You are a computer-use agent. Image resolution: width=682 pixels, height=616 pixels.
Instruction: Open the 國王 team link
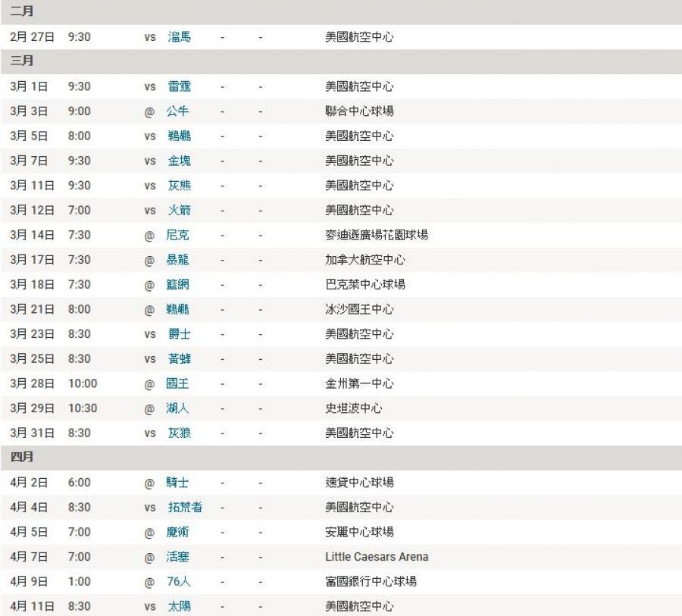tap(177, 384)
